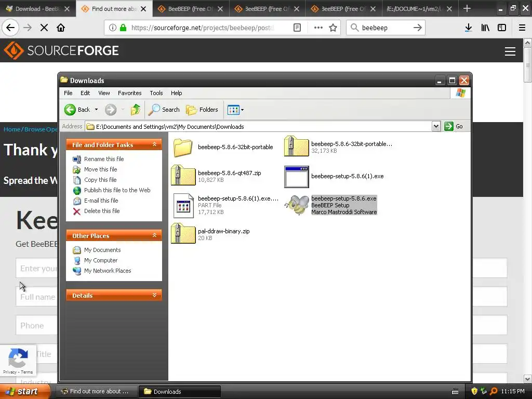
Task: Bookmark this page with the star
Action: point(333,28)
